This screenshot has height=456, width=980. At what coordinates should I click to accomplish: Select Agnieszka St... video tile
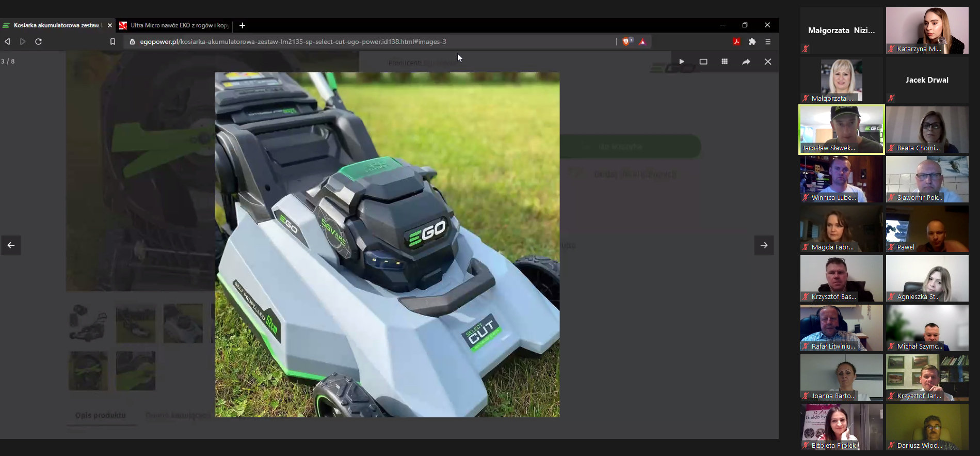coord(927,278)
